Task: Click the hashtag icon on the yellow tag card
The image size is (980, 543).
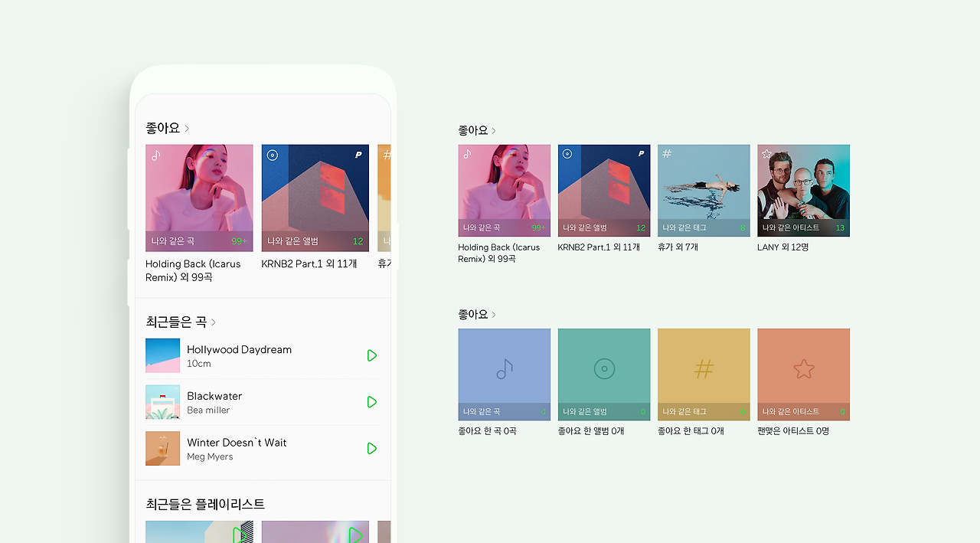Action: [x=704, y=368]
